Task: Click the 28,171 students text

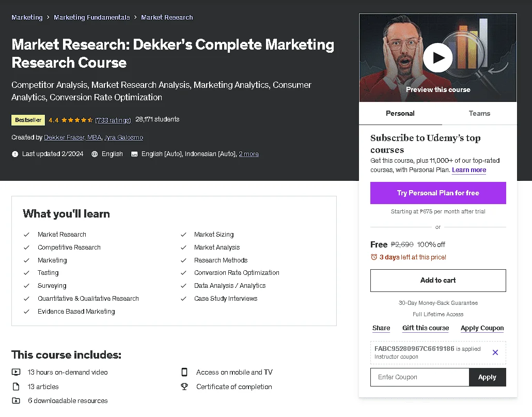Action: (x=158, y=119)
